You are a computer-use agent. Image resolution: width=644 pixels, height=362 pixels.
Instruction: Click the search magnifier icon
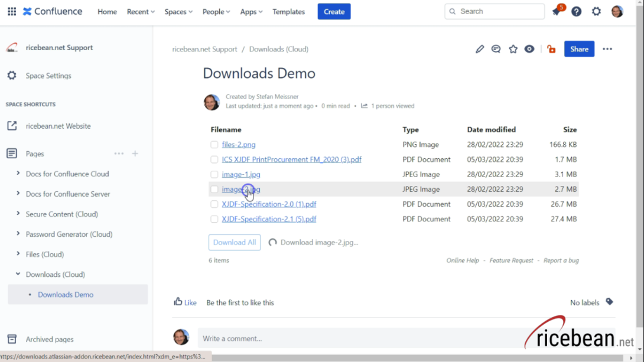point(453,11)
